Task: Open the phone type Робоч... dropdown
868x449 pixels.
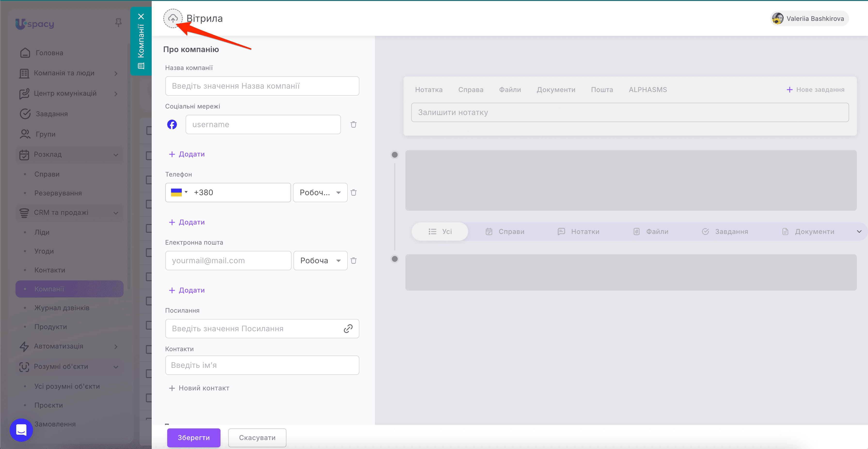Action: click(x=320, y=193)
